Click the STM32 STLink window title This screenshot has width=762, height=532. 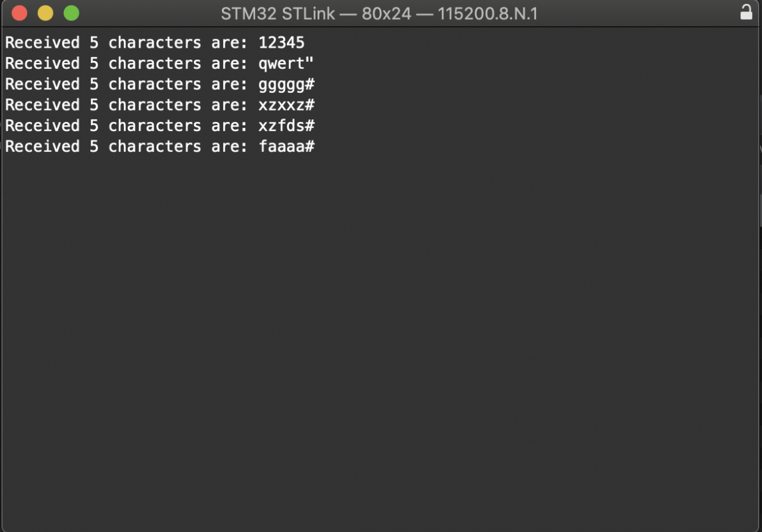pos(278,13)
